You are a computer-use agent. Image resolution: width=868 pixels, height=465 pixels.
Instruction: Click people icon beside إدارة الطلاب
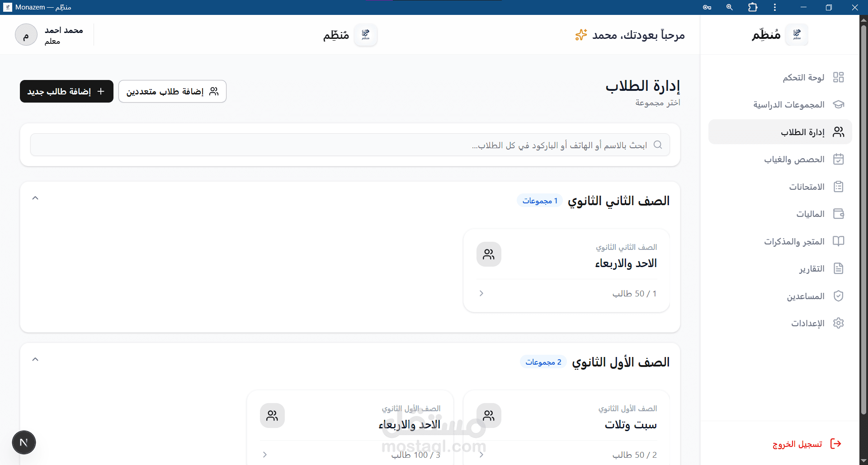(x=838, y=132)
